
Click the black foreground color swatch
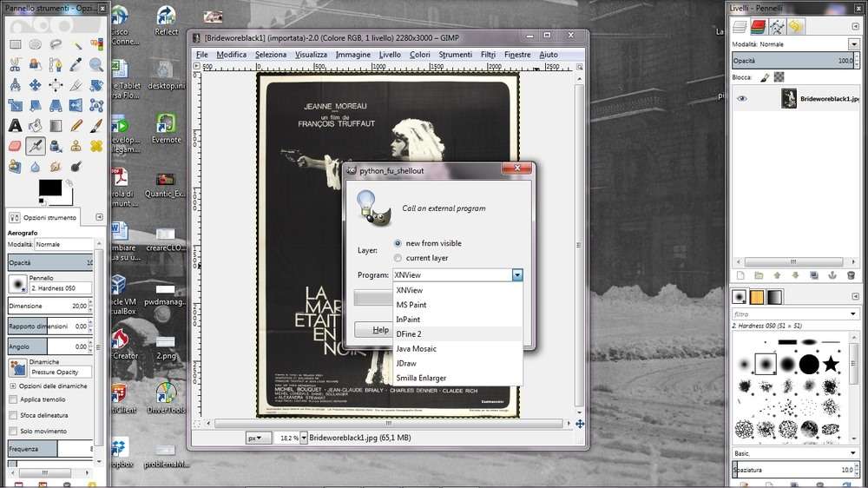49,188
